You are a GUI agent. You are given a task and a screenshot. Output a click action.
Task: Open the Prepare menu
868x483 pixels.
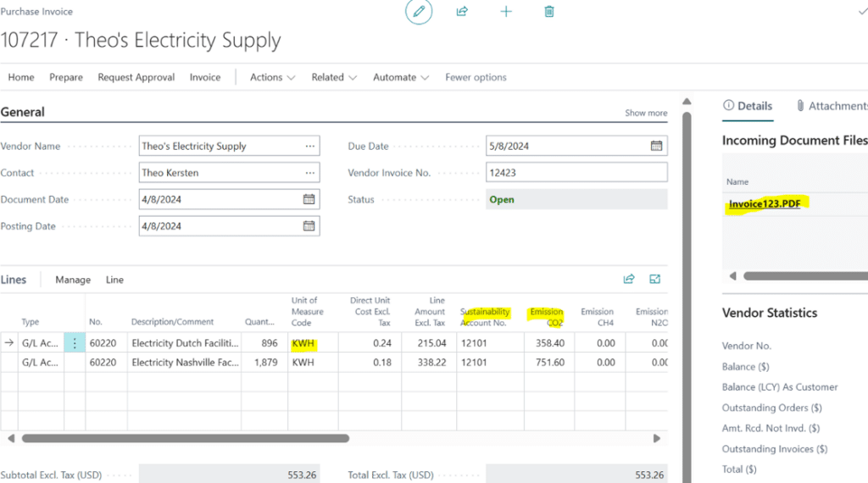66,77
